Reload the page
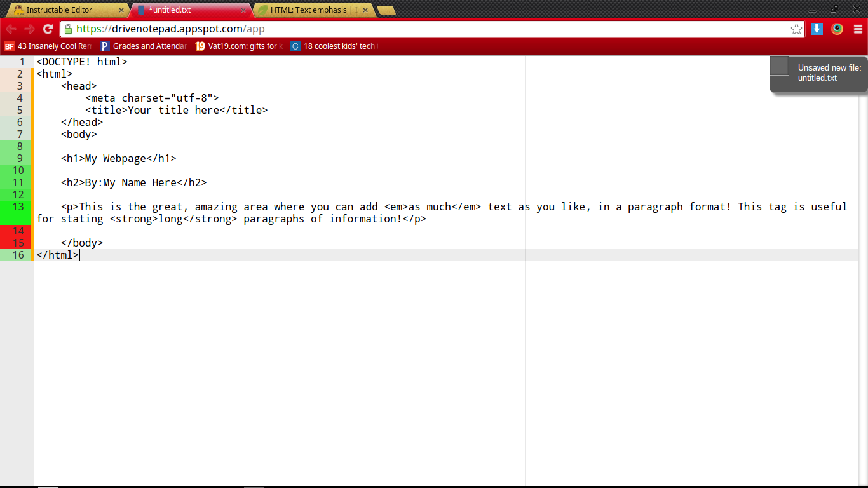Image resolution: width=868 pixels, height=488 pixels. (x=48, y=29)
